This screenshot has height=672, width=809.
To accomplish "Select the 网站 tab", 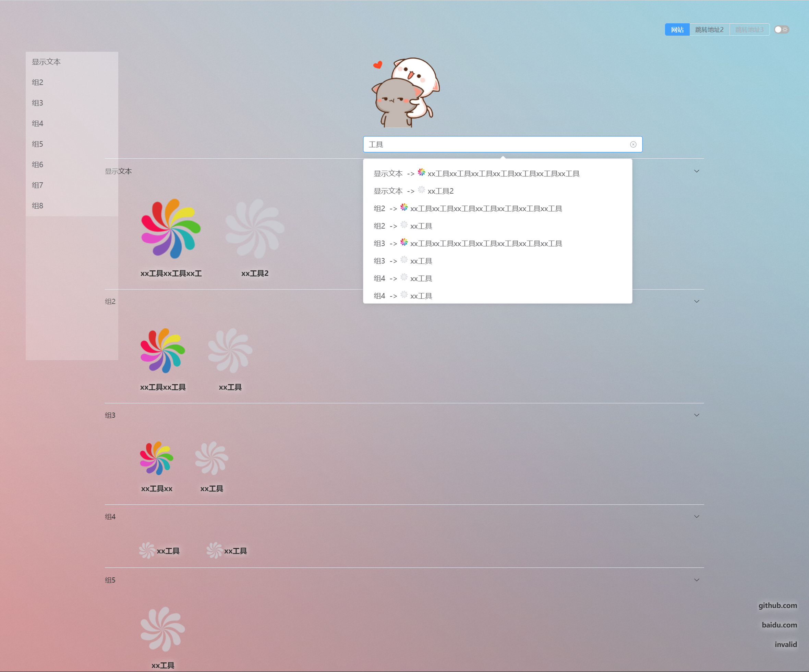I will pos(677,30).
